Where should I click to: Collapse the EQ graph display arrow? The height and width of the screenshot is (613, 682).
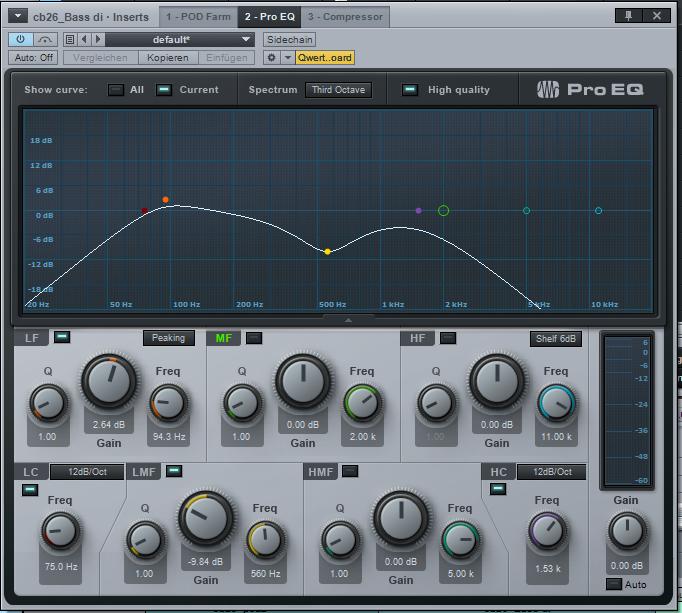click(x=348, y=320)
